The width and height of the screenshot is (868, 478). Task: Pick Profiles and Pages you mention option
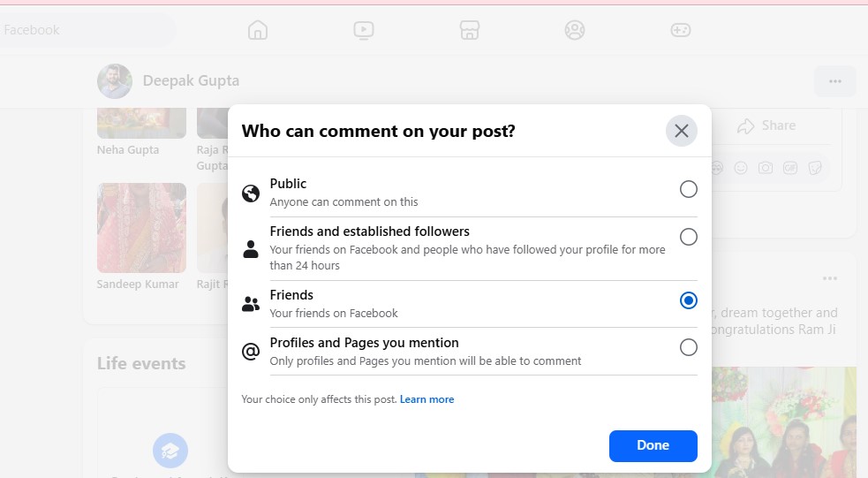688,348
